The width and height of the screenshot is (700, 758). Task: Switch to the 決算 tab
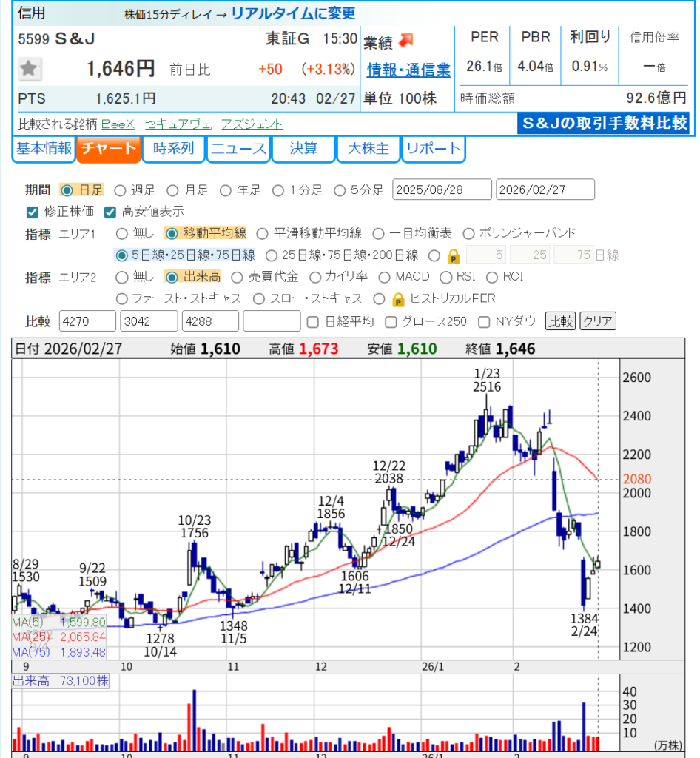point(303,149)
